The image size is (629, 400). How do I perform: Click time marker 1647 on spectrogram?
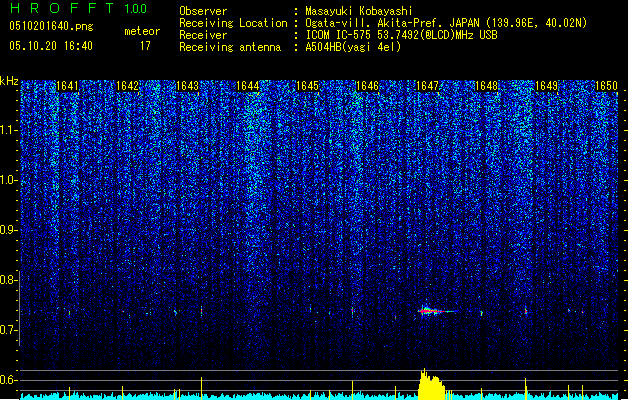click(x=427, y=86)
